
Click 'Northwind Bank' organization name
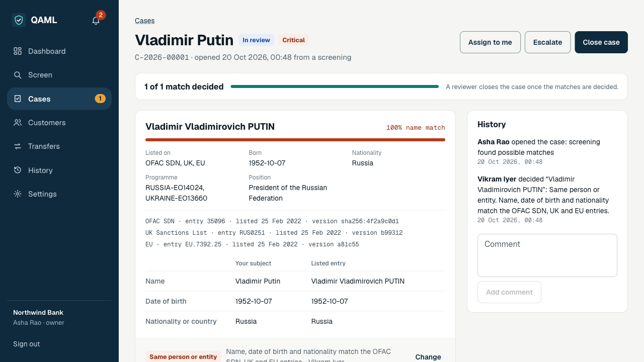coord(38,313)
